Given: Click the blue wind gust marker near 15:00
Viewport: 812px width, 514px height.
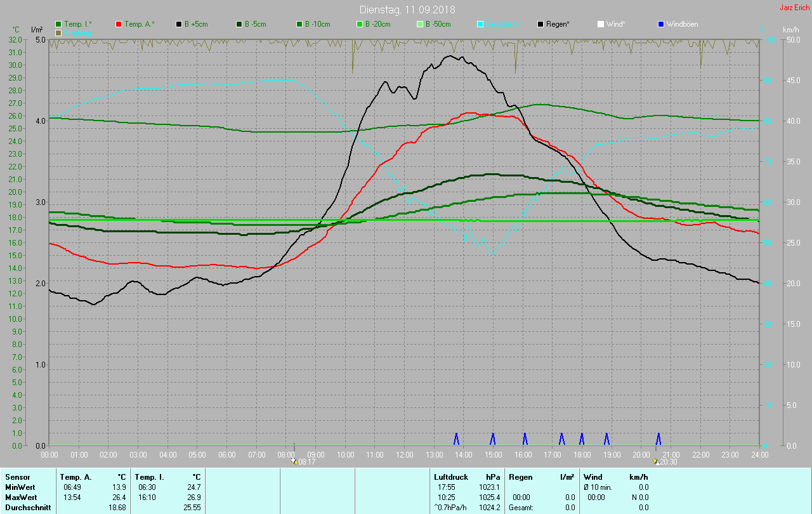Looking at the screenshot, I should click(x=493, y=438).
